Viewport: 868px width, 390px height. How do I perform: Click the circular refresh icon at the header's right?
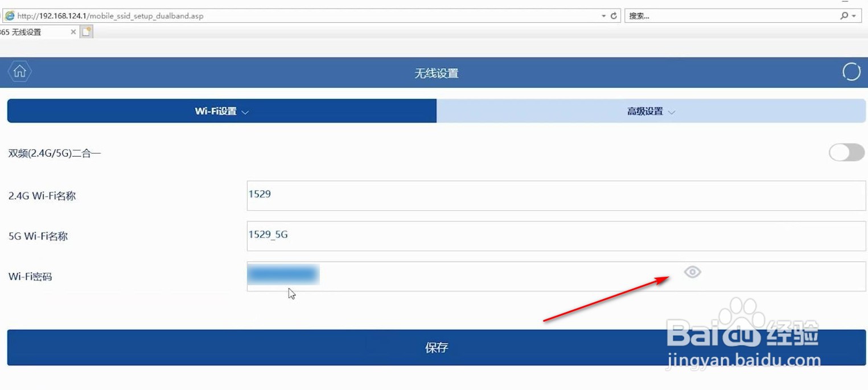point(850,72)
